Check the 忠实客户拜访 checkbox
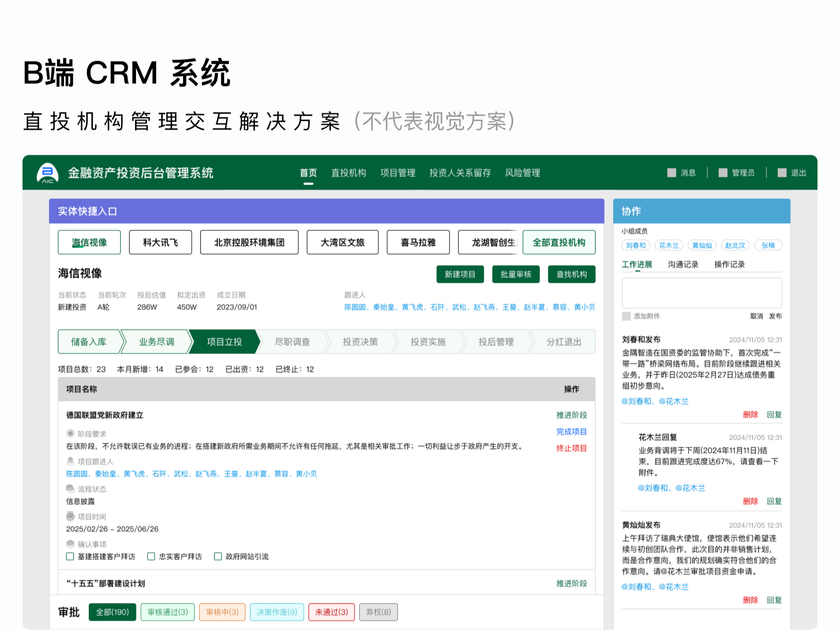The image size is (840, 630). (x=151, y=557)
